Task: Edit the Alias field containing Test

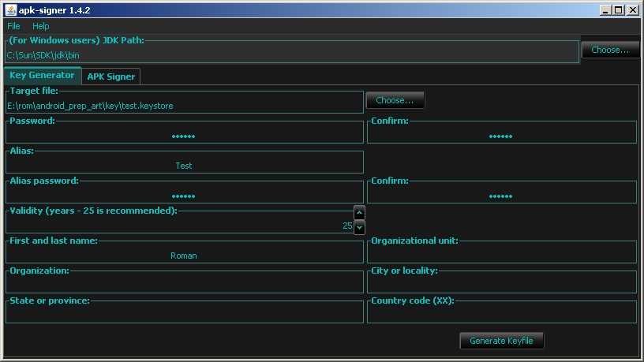Action: coord(183,166)
